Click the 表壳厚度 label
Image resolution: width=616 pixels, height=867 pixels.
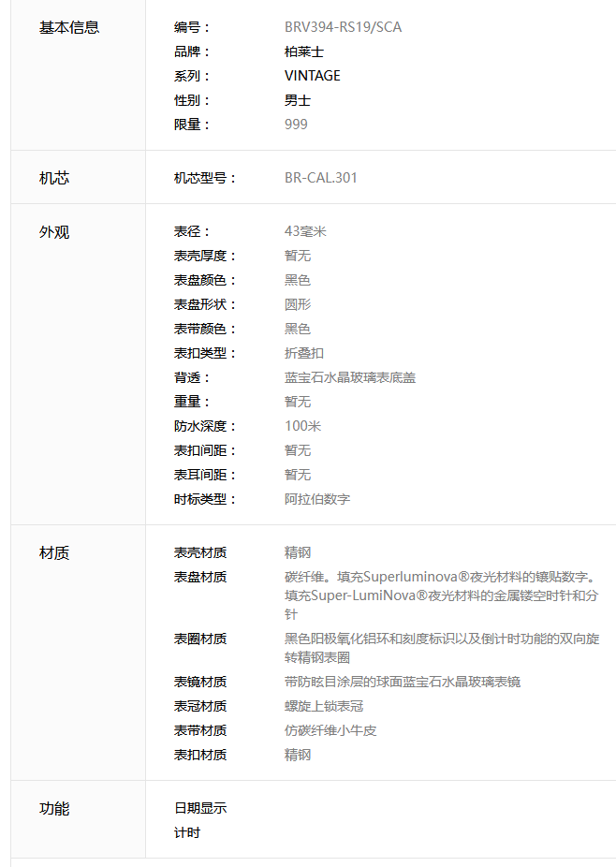pos(205,256)
